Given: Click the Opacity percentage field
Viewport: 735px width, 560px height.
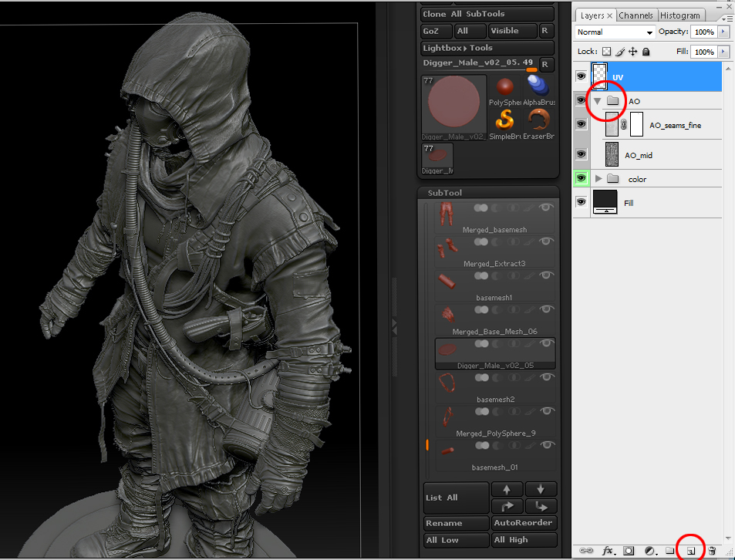Looking at the screenshot, I should pos(704,32).
